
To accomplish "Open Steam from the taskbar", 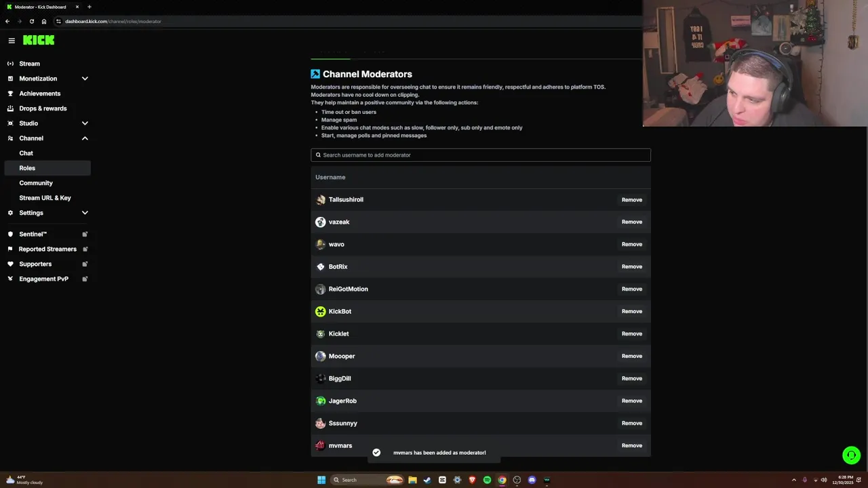I will (x=427, y=480).
